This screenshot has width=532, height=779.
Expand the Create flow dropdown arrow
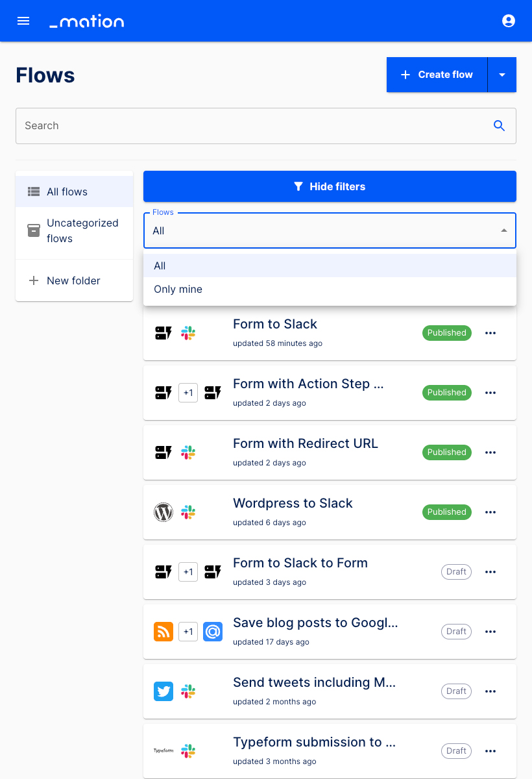pos(502,75)
